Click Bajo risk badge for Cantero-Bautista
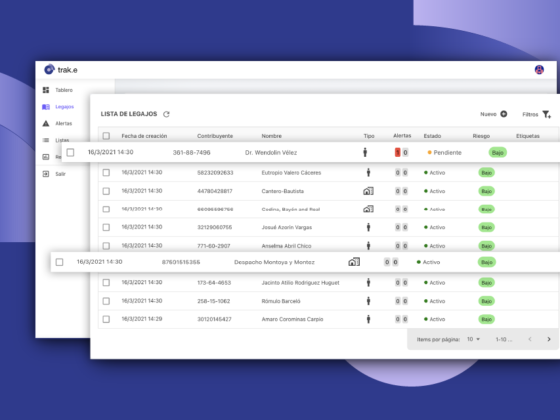Image resolution: width=560 pixels, height=420 pixels. (486, 191)
